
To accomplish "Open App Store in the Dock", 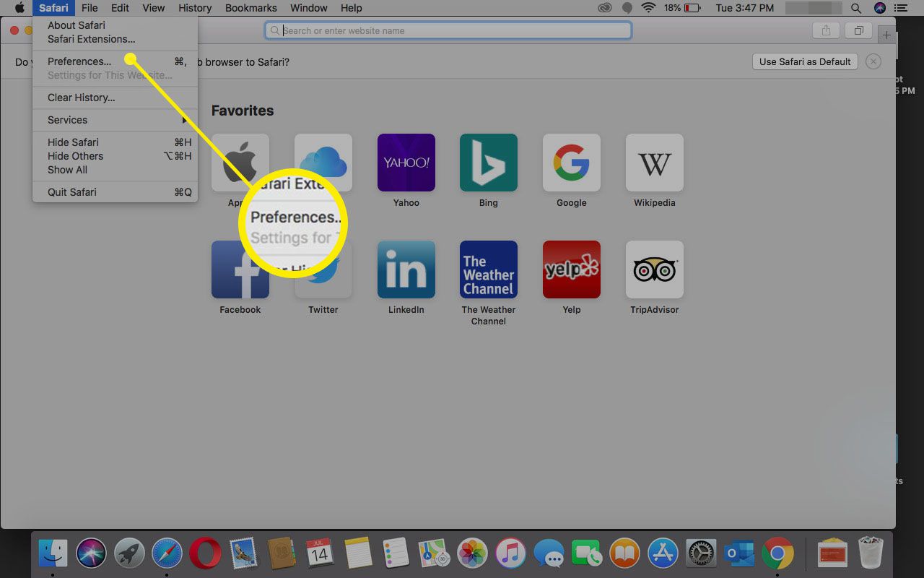I will tap(663, 553).
